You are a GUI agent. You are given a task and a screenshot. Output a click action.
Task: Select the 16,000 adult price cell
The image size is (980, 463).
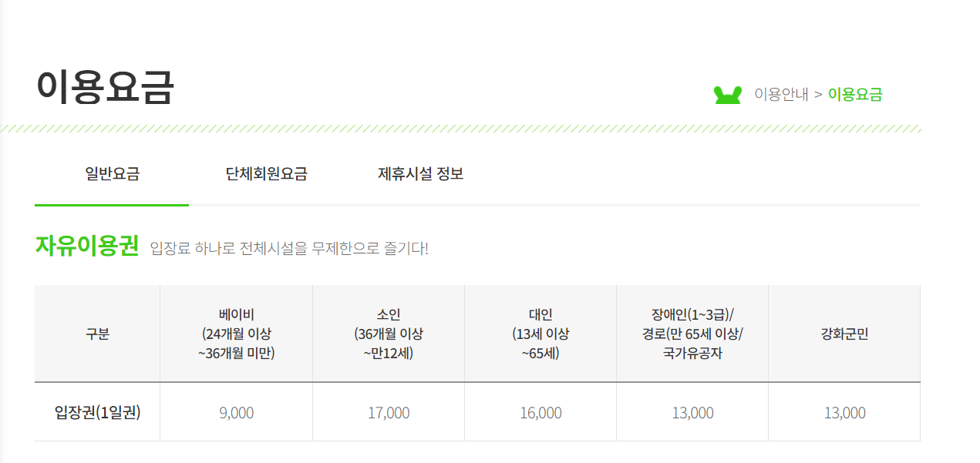click(x=541, y=413)
